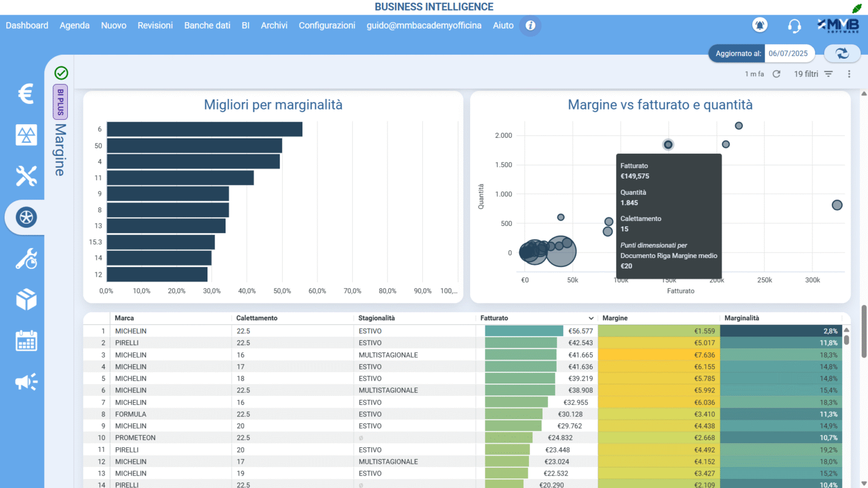
Task: Click the notification bell icon
Action: (x=759, y=25)
